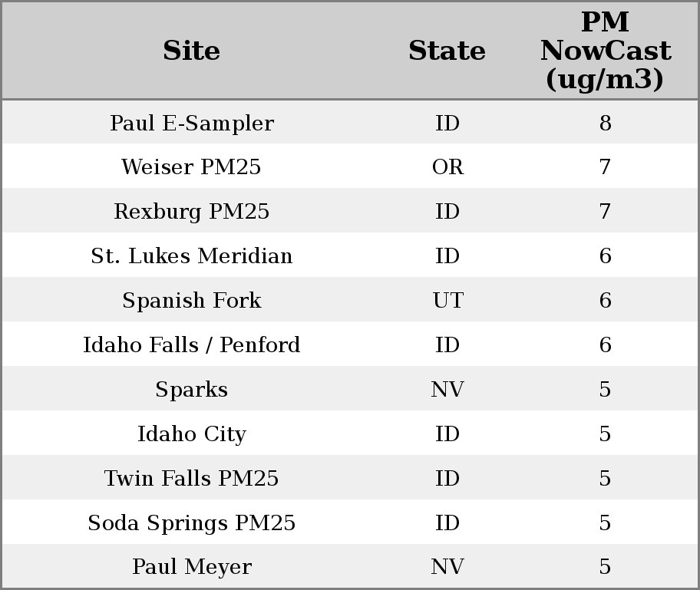Select the Twin Falls PM25 cell

coord(191,479)
